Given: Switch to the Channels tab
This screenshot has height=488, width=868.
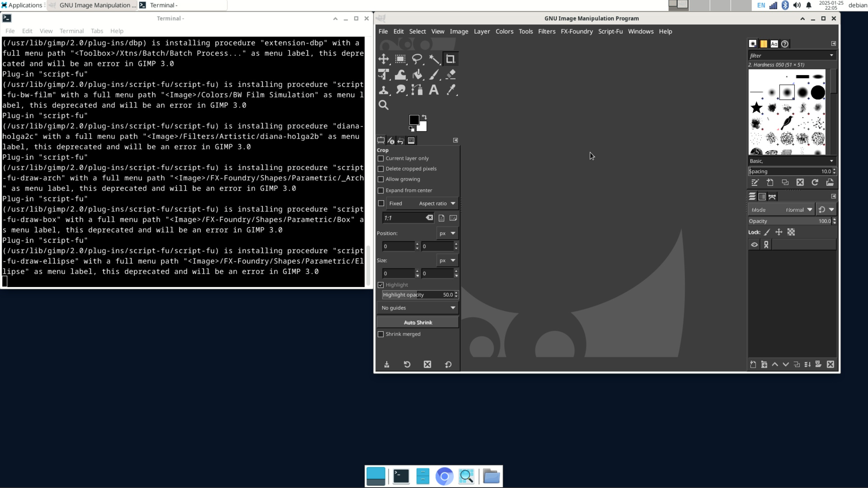Looking at the screenshot, I should (x=761, y=196).
